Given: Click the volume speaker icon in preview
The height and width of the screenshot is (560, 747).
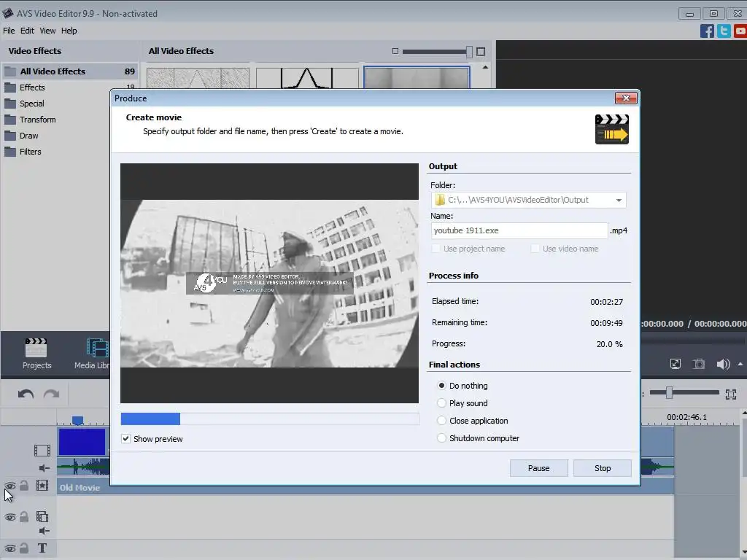Looking at the screenshot, I should (723, 365).
